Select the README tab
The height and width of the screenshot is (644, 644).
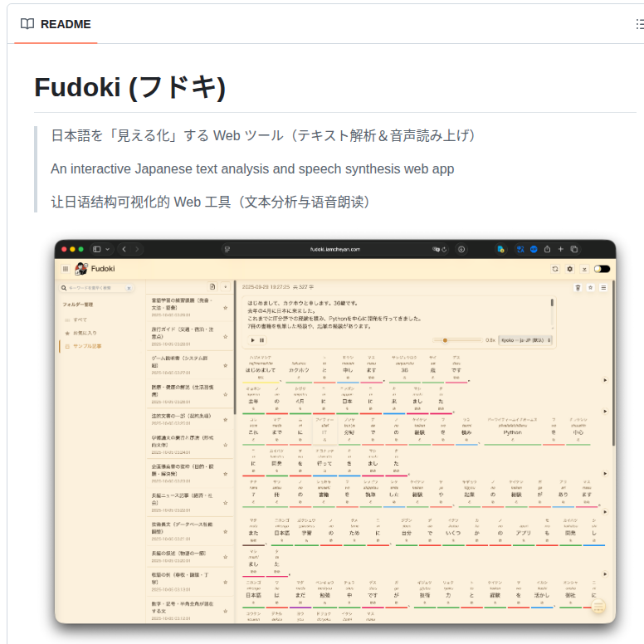(56, 24)
